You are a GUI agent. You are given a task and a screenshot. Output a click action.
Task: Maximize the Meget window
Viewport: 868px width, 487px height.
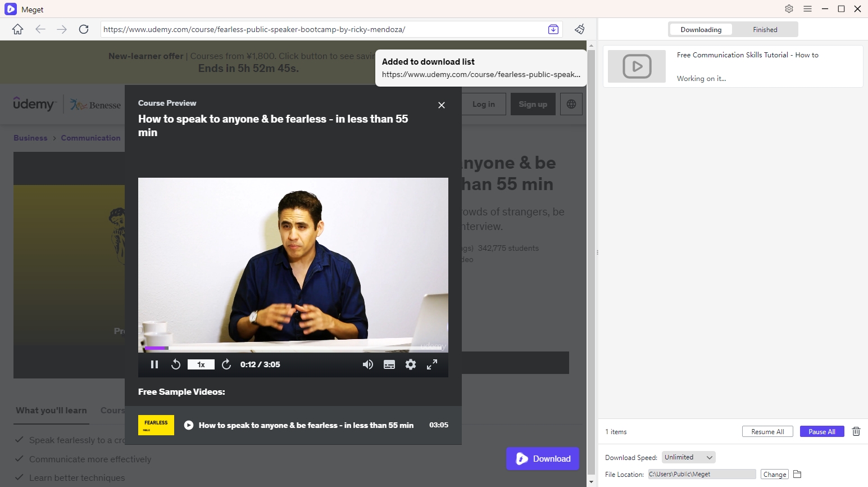point(841,8)
